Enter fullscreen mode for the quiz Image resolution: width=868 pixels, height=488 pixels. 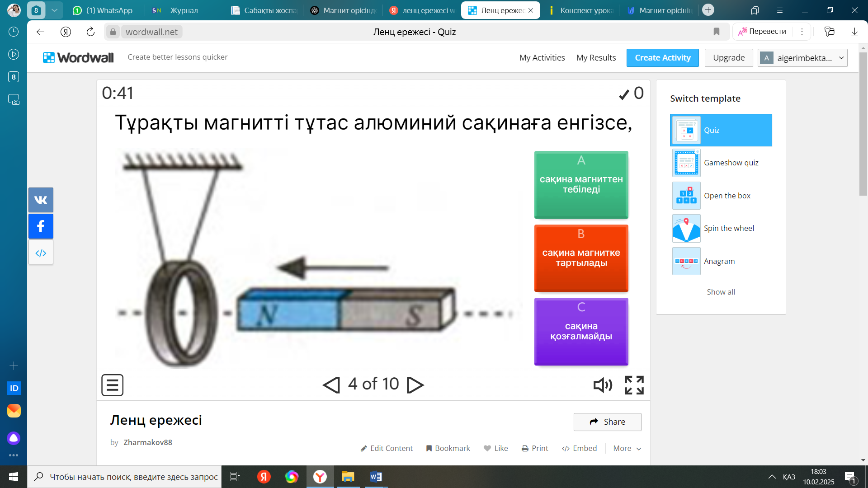[x=634, y=385]
